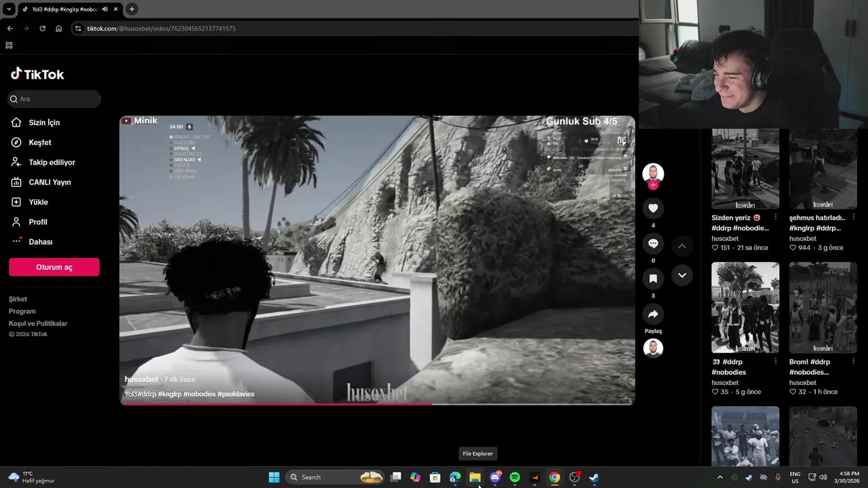Reload the page with refresh icon
The width and height of the screenshot is (868, 488).
click(x=42, y=28)
